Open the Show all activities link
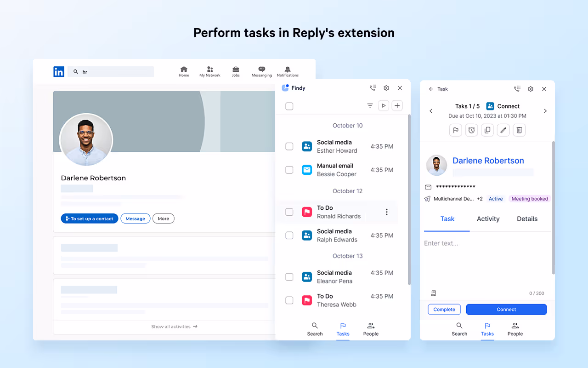The image size is (588, 368). tap(174, 327)
